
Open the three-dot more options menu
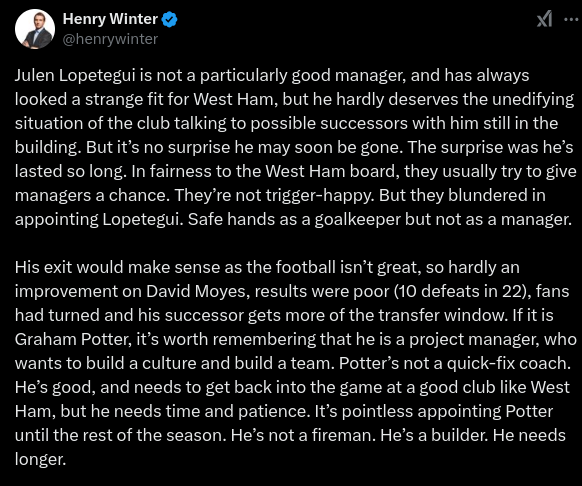coord(570,19)
